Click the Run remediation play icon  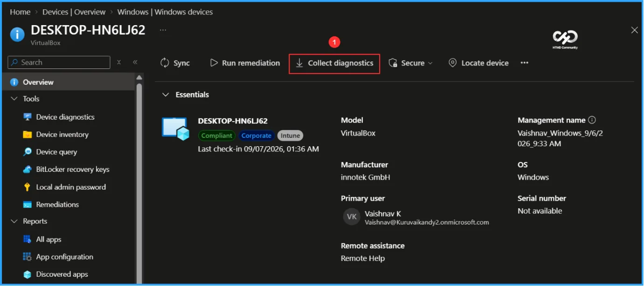pos(214,62)
